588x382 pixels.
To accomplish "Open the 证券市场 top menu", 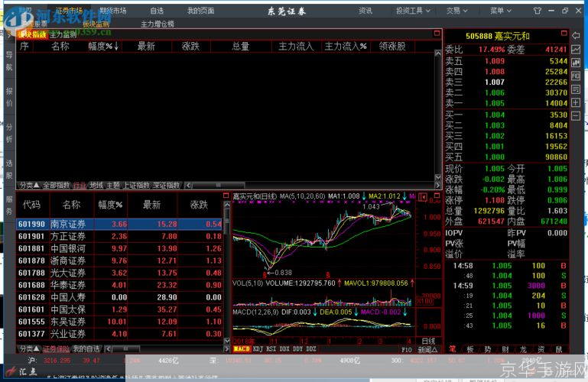I will [69, 11].
